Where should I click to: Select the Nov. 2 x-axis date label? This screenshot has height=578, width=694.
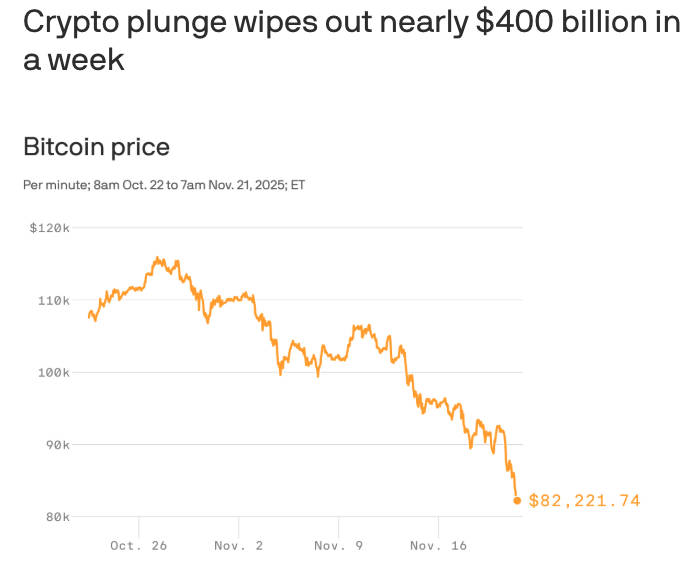pos(238,546)
